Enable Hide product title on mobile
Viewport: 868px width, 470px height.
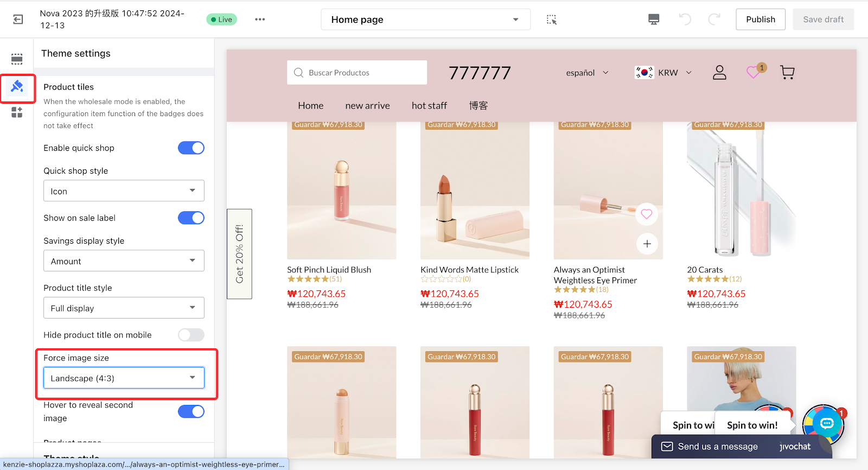click(191, 335)
